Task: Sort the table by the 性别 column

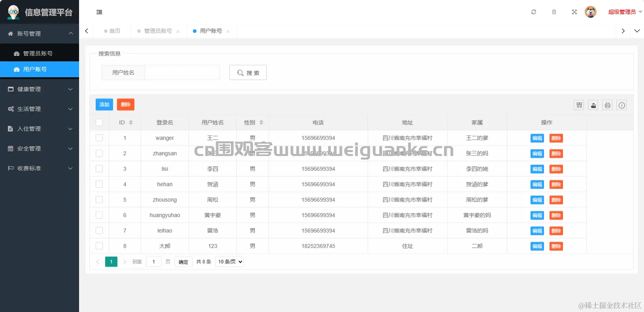Action: [261, 122]
